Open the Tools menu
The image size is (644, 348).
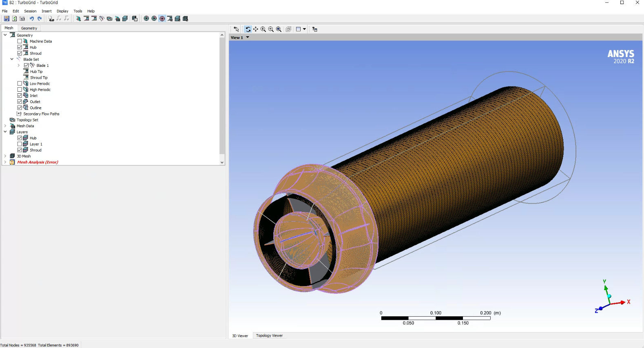pyautogui.click(x=78, y=11)
